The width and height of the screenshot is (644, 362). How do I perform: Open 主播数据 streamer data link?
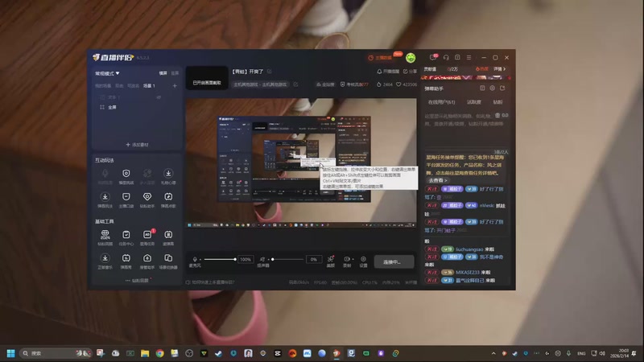pyautogui.click(x=380, y=58)
